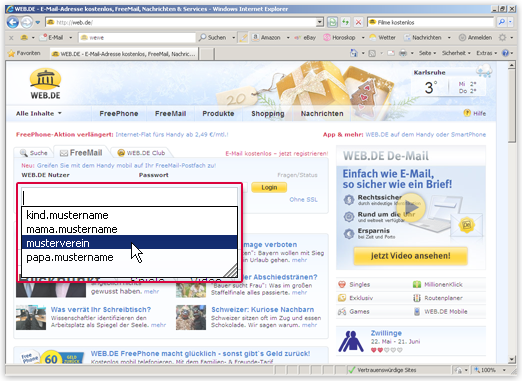Open Was verrät Ihr Schreibtisch? headline
The height and width of the screenshot is (381, 522).
pyautogui.click(x=101, y=310)
